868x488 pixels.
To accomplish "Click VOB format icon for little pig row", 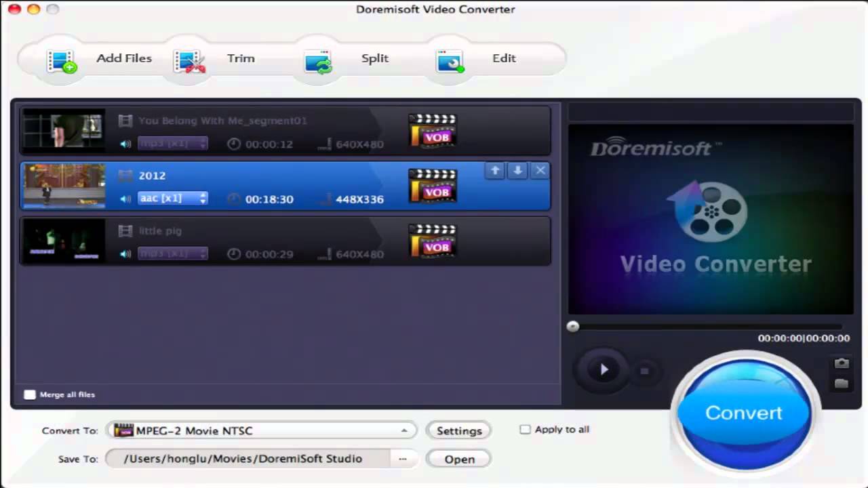I will pyautogui.click(x=433, y=241).
